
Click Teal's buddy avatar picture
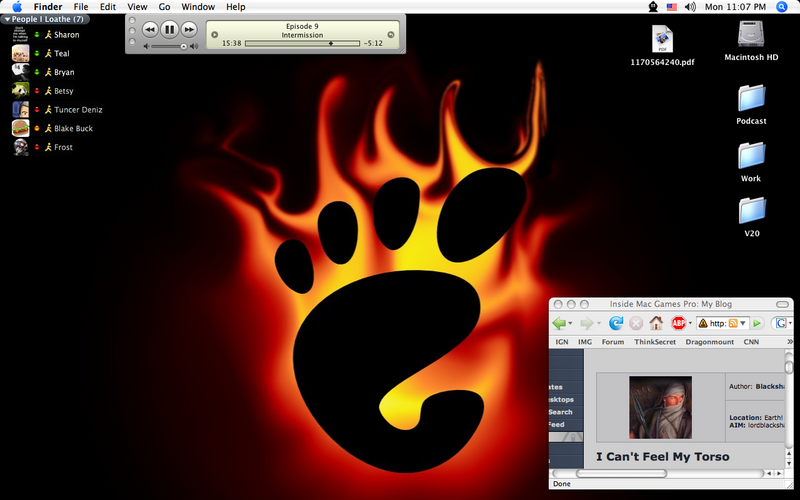point(20,53)
